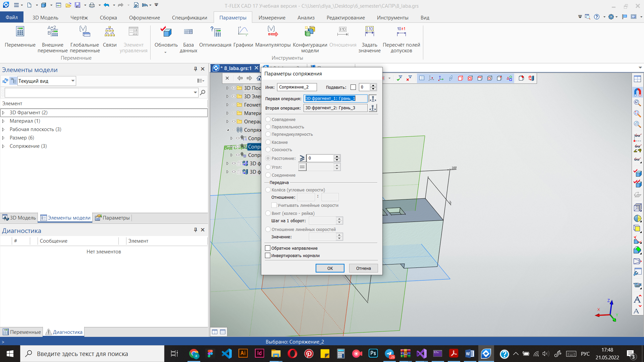Switch to the Сборка ribbon tab
This screenshot has width=644, height=362.
coord(108,17)
